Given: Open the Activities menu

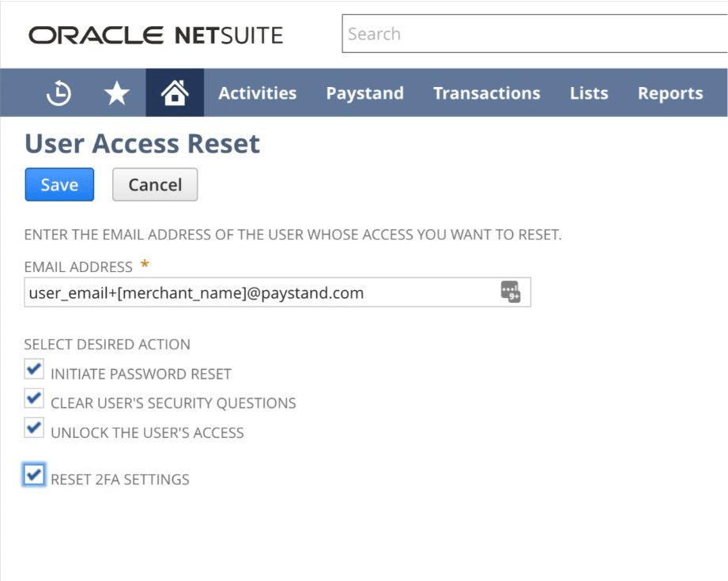Looking at the screenshot, I should tap(257, 93).
